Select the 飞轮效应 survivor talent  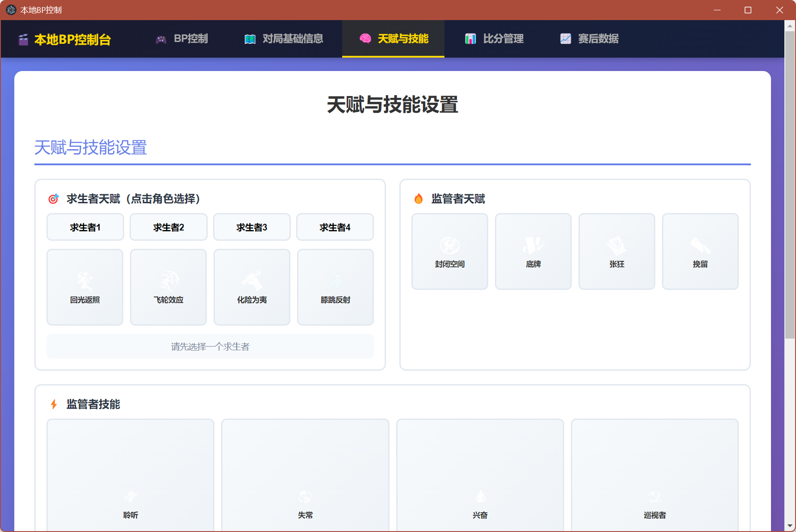coord(168,287)
